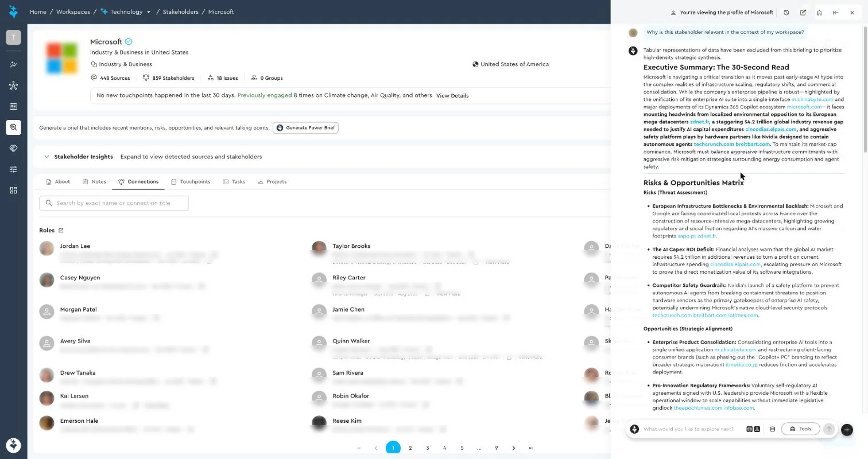Image resolution: width=868 pixels, height=459 pixels.
Task: Click the assistant panel vertical scrollbar
Action: (x=865, y=89)
